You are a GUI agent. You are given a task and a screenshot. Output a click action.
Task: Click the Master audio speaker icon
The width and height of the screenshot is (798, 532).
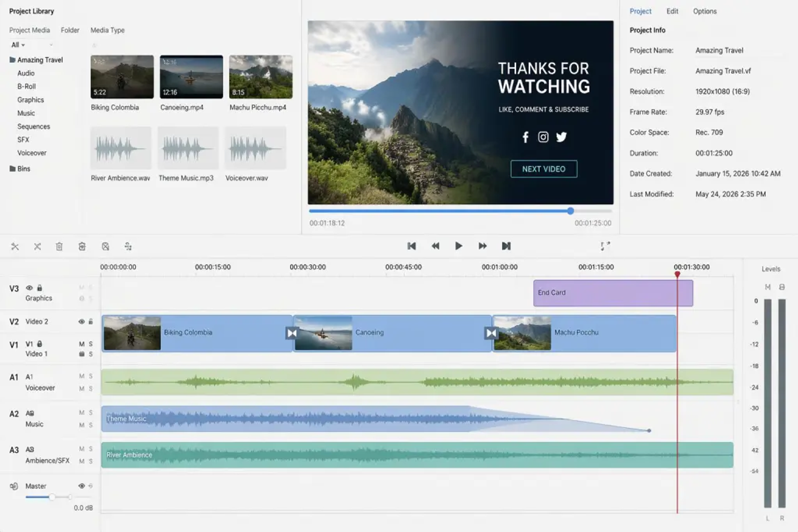tap(14, 486)
